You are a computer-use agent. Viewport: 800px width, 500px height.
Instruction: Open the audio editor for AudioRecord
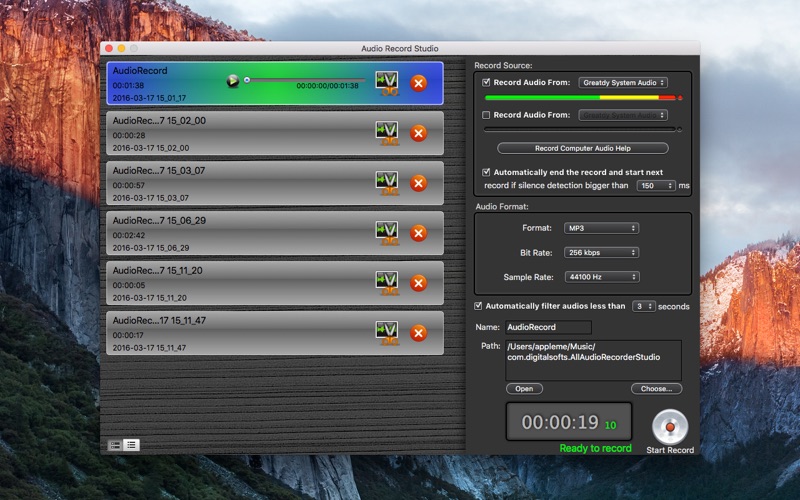pos(387,83)
